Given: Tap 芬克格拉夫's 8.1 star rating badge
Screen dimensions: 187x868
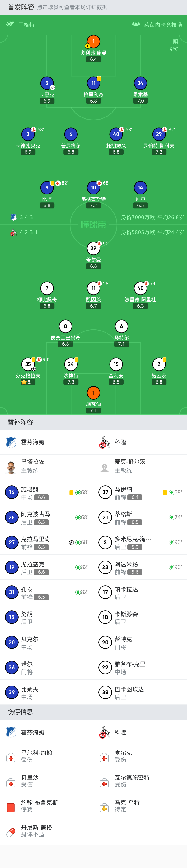Looking at the screenshot, I should pyautogui.click(x=28, y=382).
